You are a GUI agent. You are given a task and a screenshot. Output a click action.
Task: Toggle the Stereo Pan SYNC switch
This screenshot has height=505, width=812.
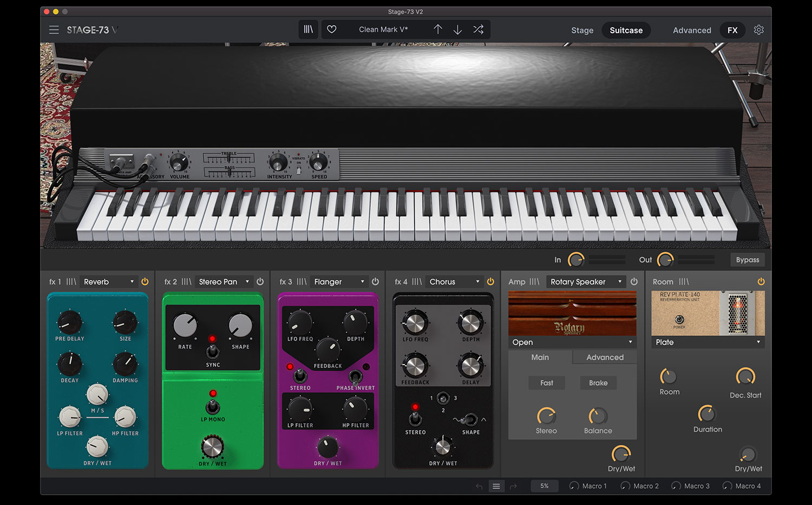213,352
